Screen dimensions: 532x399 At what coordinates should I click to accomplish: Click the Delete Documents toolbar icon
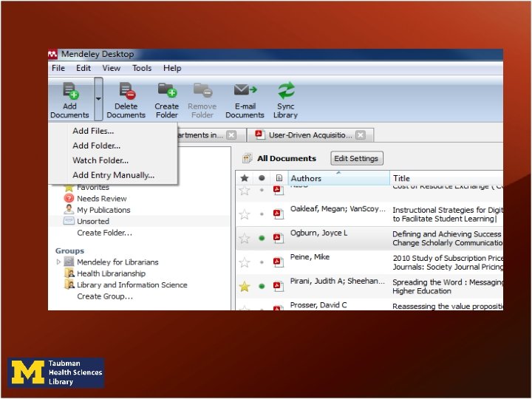pyautogui.click(x=126, y=91)
